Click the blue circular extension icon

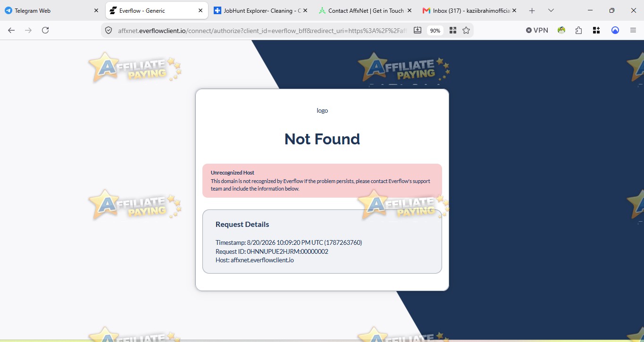click(x=615, y=30)
